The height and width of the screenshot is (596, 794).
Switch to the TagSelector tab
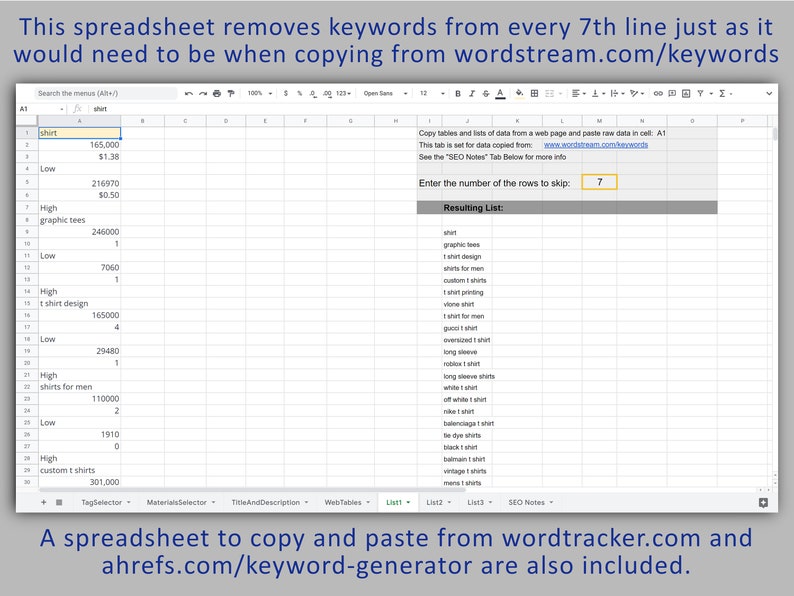tap(106, 502)
